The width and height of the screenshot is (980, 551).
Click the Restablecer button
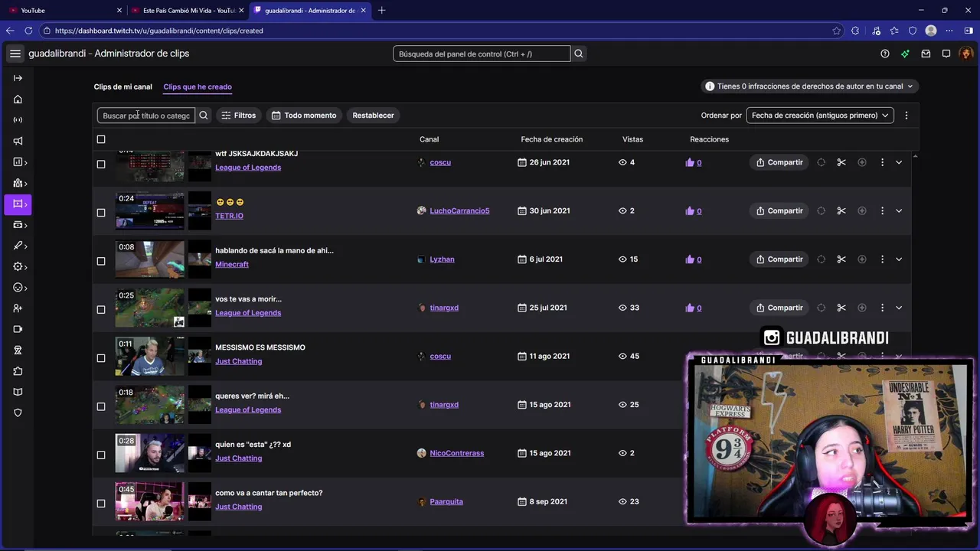[373, 116]
